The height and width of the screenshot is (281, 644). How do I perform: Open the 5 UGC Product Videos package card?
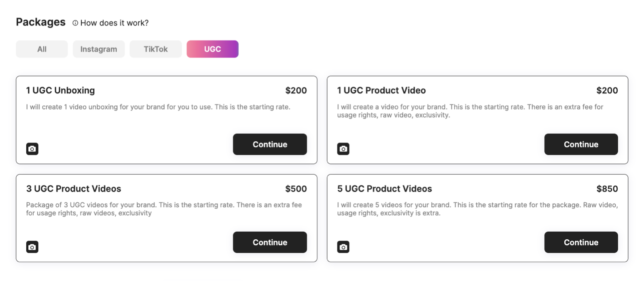click(383, 188)
